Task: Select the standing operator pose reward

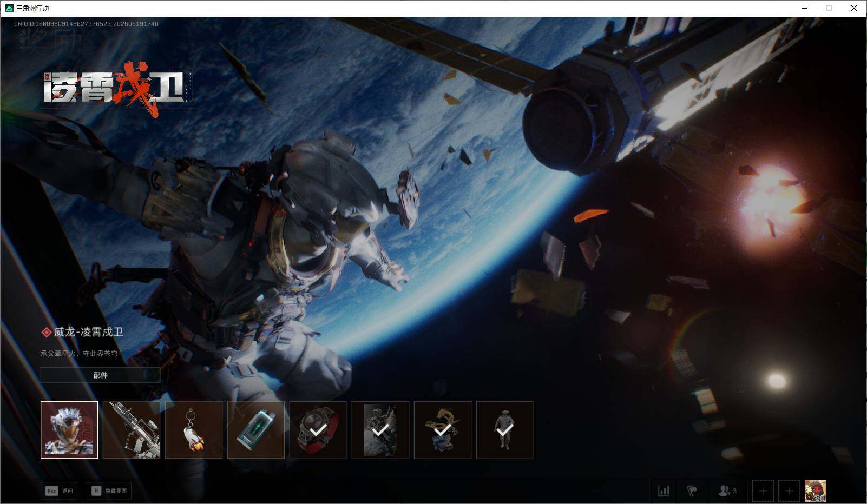Action: point(505,430)
